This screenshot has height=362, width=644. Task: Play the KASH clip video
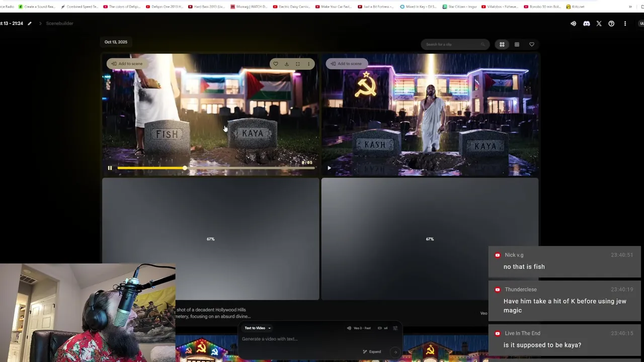(329, 168)
